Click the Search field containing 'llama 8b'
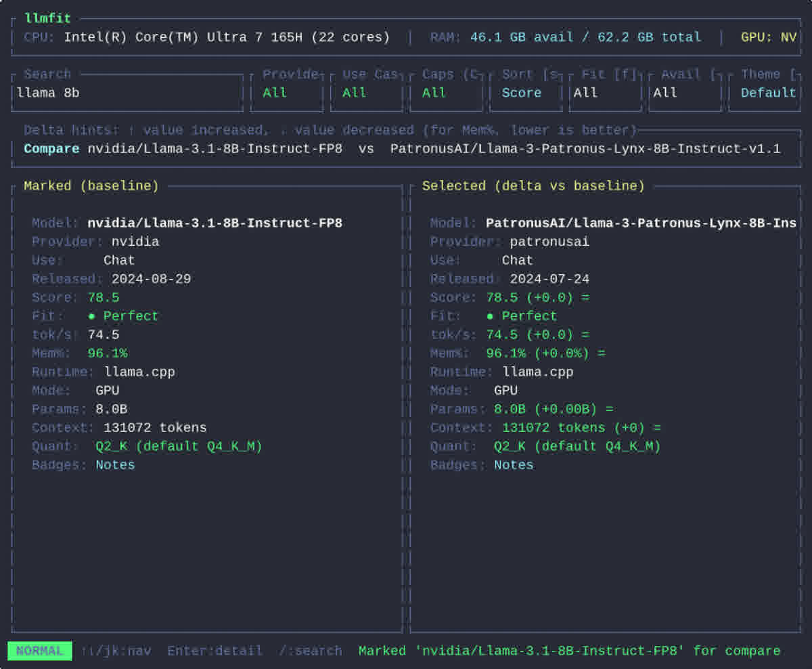 (x=127, y=93)
